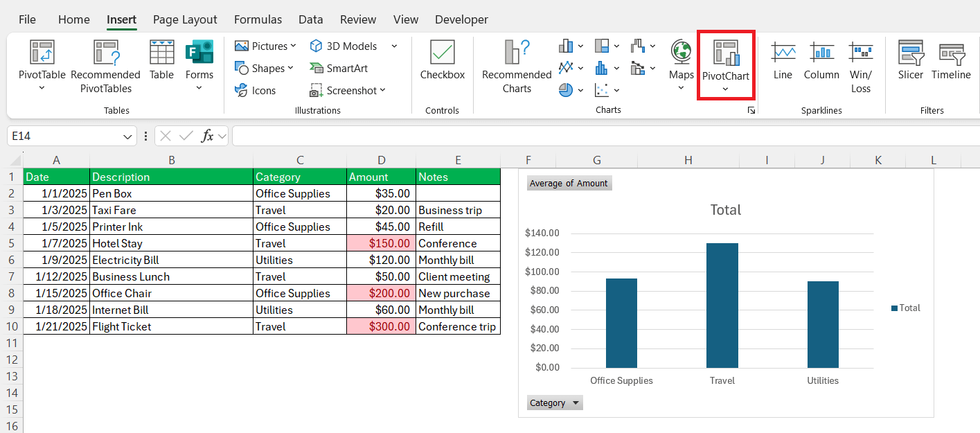Click the Amount header cell
980x433 pixels.
click(x=382, y=177)
